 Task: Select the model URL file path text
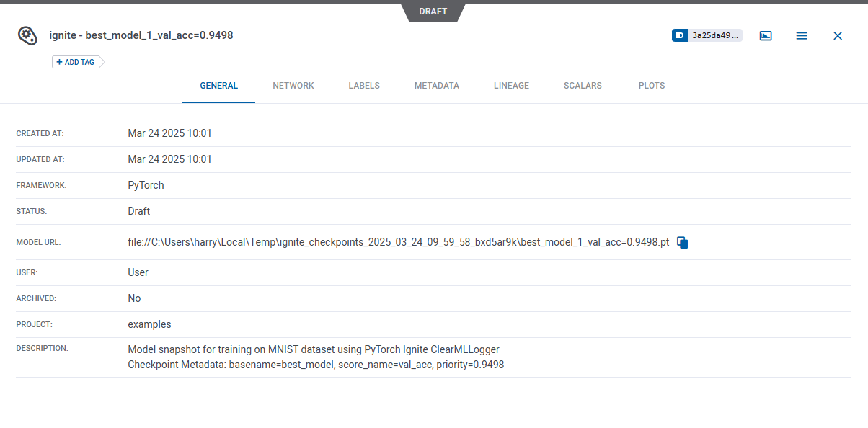click(x=398, y=243)
